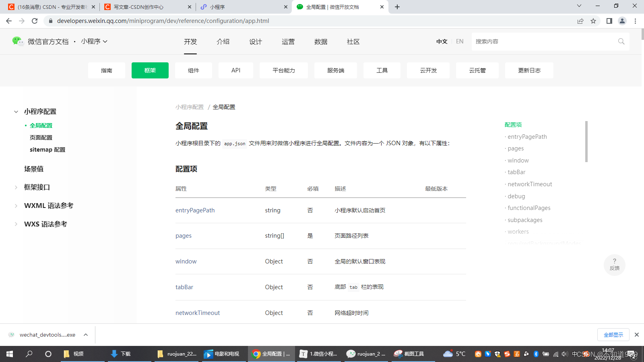The image size is (644, 362).
Task: Select the 社区 top navigation item
Action: [x=353, y=42]
